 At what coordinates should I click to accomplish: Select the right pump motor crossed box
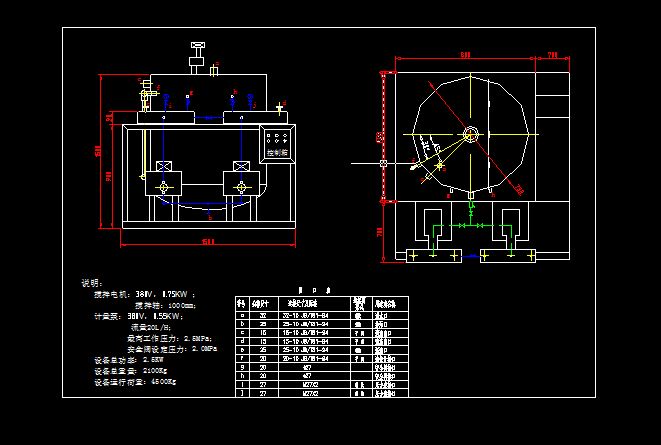tap(242, 166)
